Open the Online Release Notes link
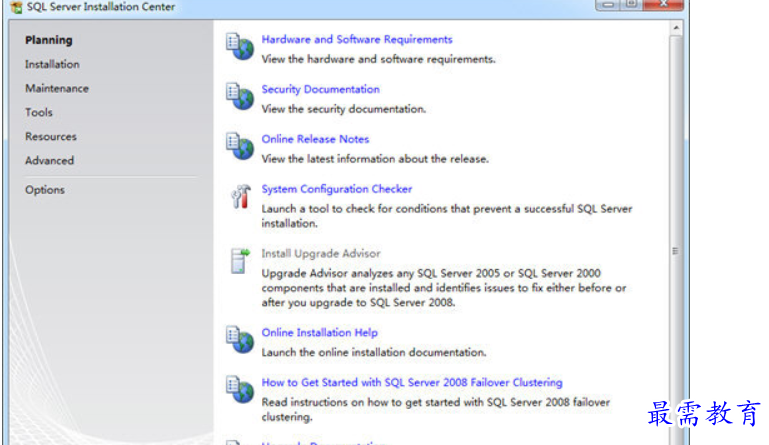 [315, 139]
